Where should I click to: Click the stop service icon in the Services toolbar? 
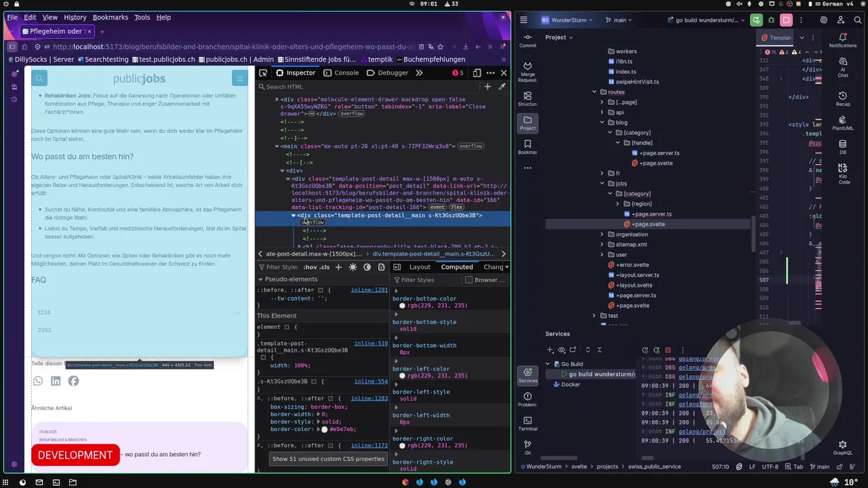pyautogui.click(x=668, y=350)
